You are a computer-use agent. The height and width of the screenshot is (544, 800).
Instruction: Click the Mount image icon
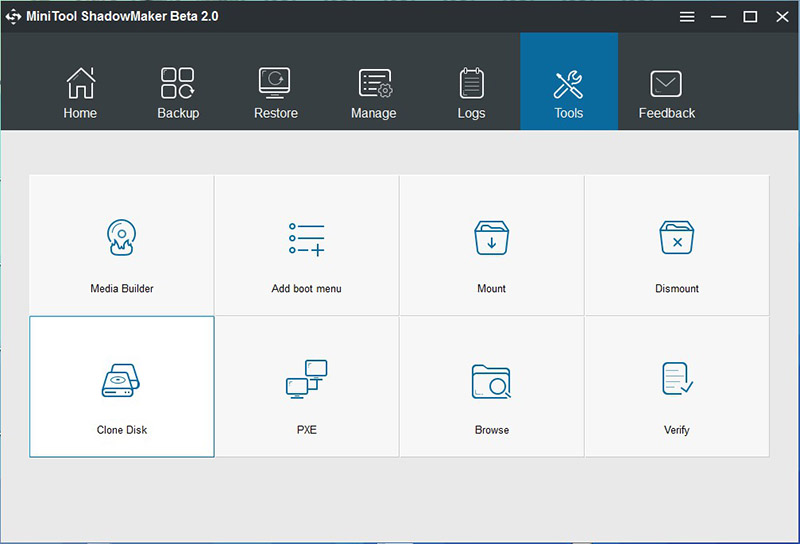pos(491,240)
